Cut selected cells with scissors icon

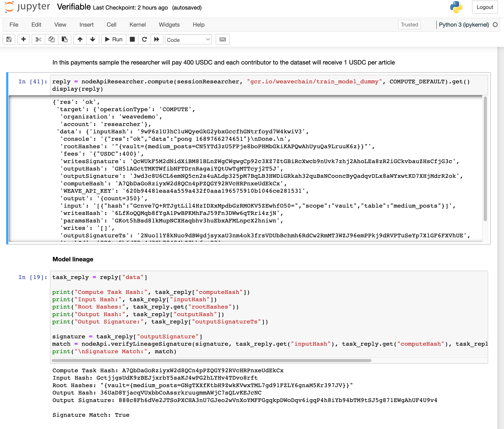[x=38, y=39]
